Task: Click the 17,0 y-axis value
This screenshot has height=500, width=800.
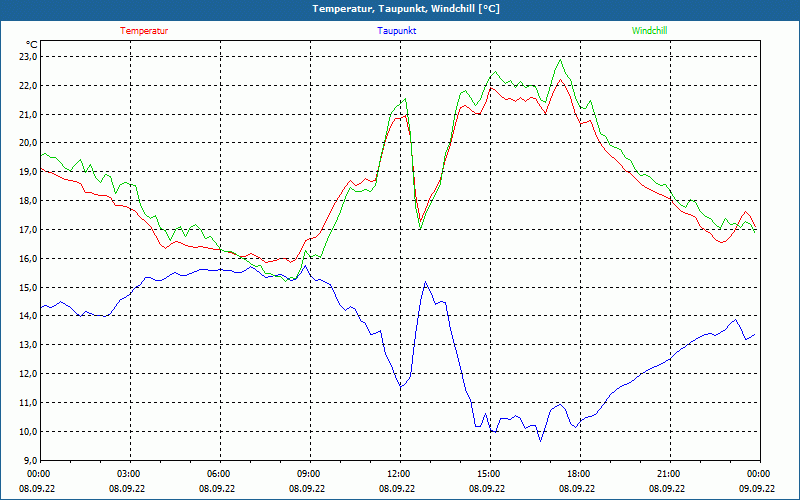Action: (28, 230)
